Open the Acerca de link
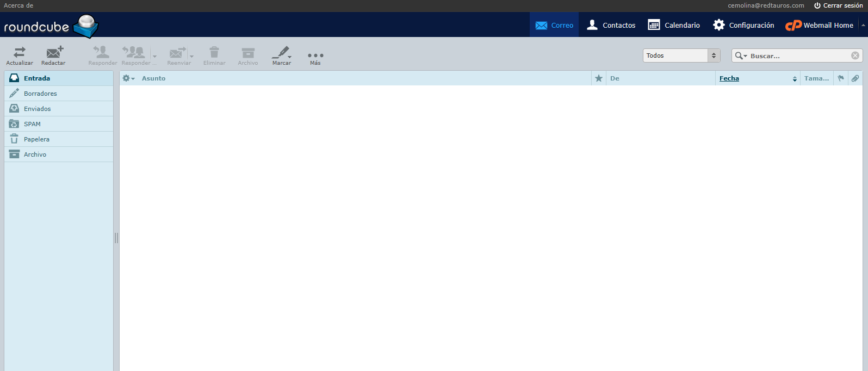This screenshot has height=371, width=868. [x=18, y=5]
